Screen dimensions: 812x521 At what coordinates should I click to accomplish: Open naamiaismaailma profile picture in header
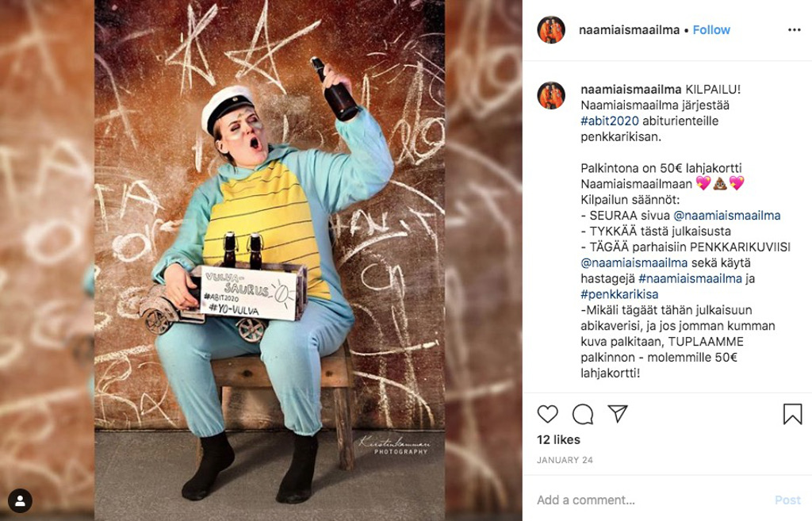[551, 30]
